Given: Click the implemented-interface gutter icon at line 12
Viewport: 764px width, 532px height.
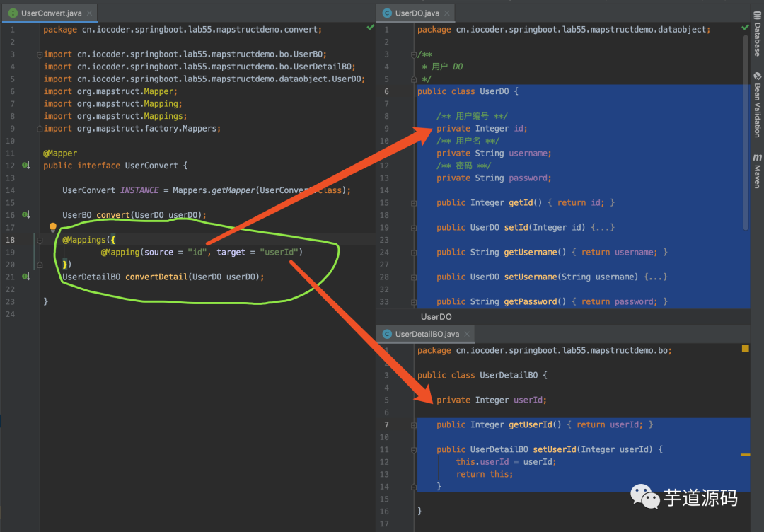Looking at the screenshot, I should 26,166.
